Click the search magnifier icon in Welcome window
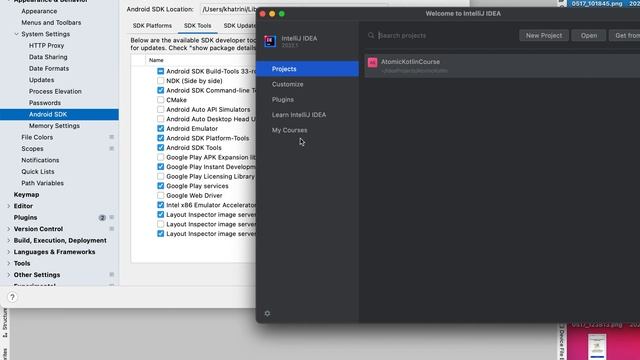 click(371, 36)
